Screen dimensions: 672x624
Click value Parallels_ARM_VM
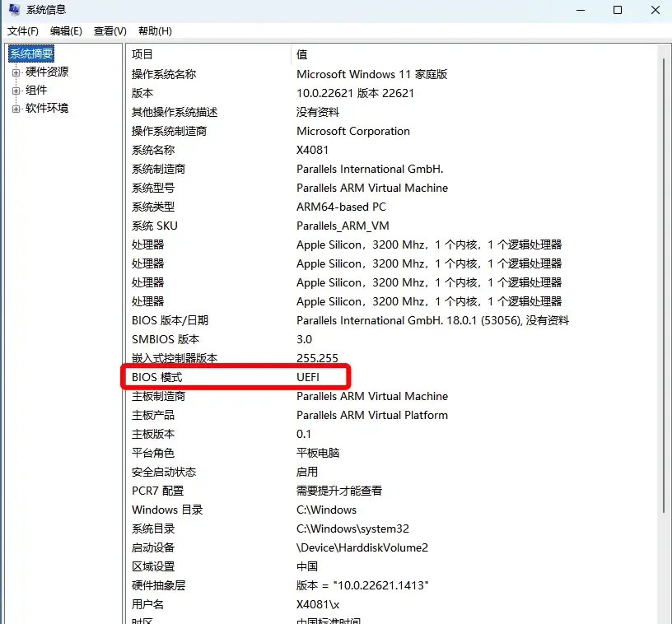[343, 226]
